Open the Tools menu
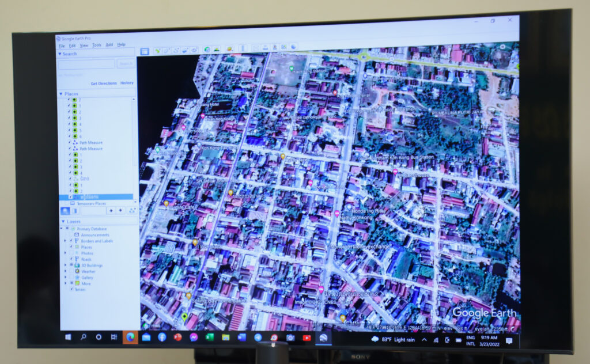 97,45
